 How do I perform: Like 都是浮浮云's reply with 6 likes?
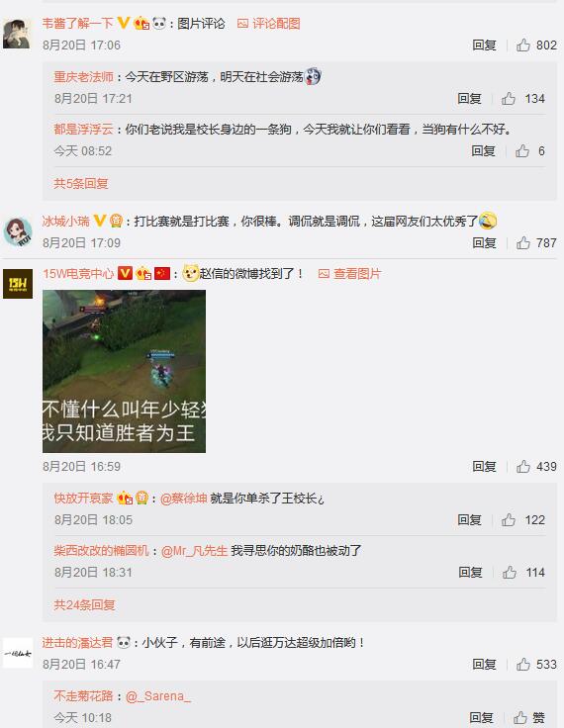(521, 151)
